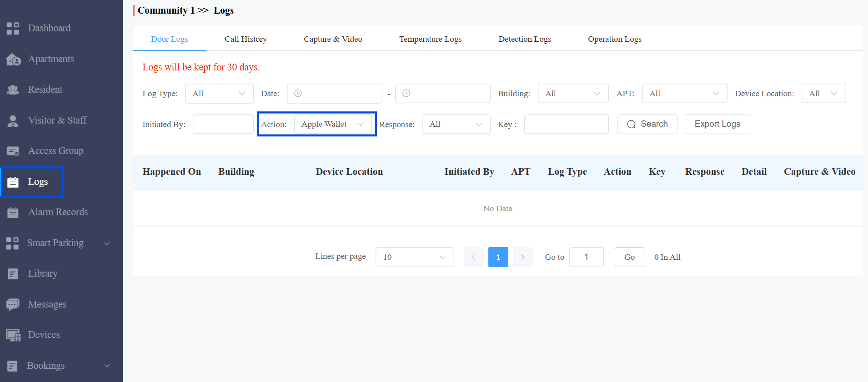The width and height of the screenshot is (868, 382).
Task: Select page 1 in pagination
Action: [x=498, y=257]
